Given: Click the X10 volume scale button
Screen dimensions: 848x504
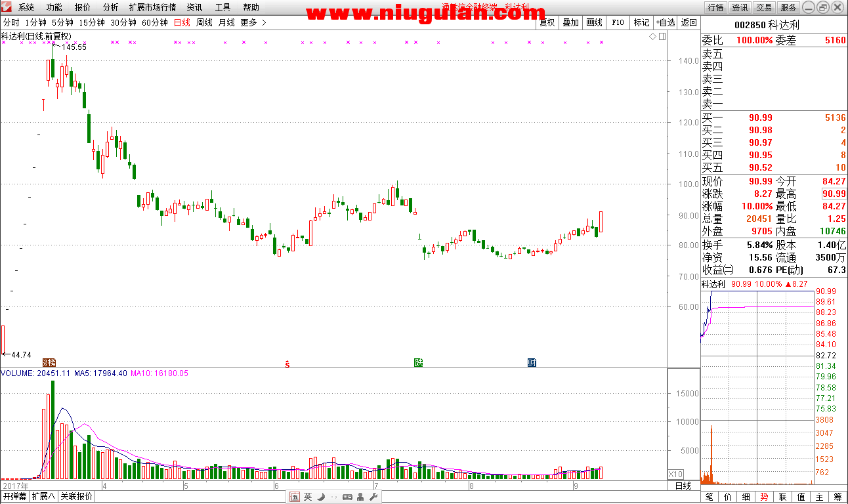Looking at the screenshot, I should tap(675, 474).
